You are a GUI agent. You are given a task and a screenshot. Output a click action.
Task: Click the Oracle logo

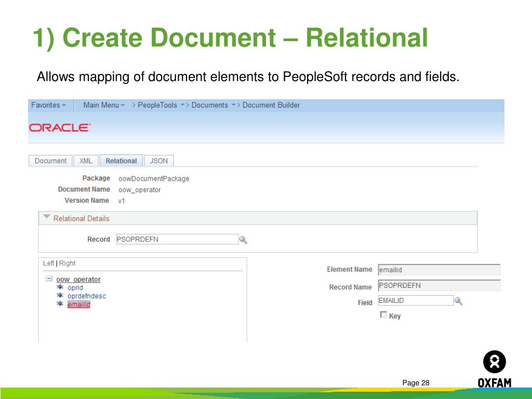[60, 128]
